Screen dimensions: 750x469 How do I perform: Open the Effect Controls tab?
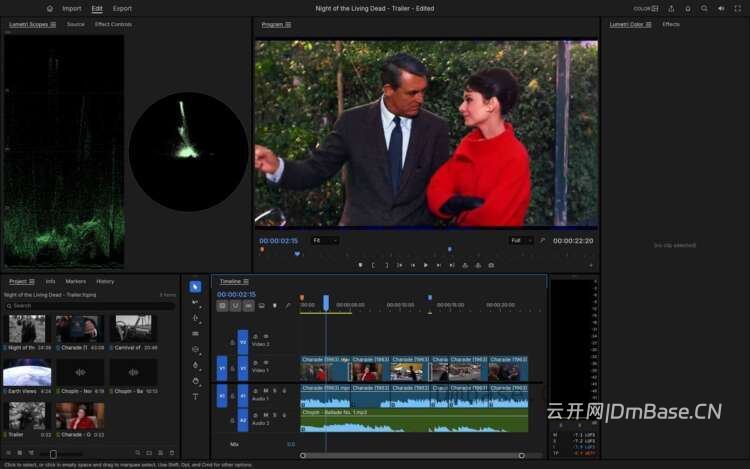coord(113,24)
